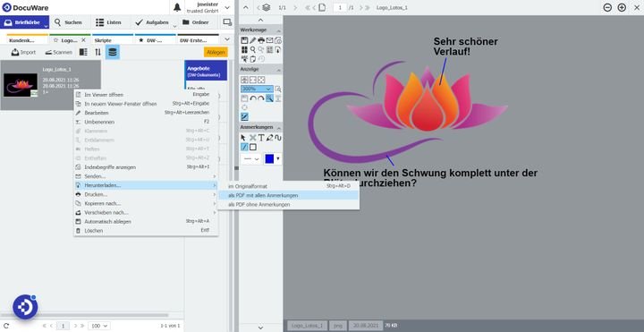Toggle the highlighted magnifier tool in Anzeige

click(269, 98)
